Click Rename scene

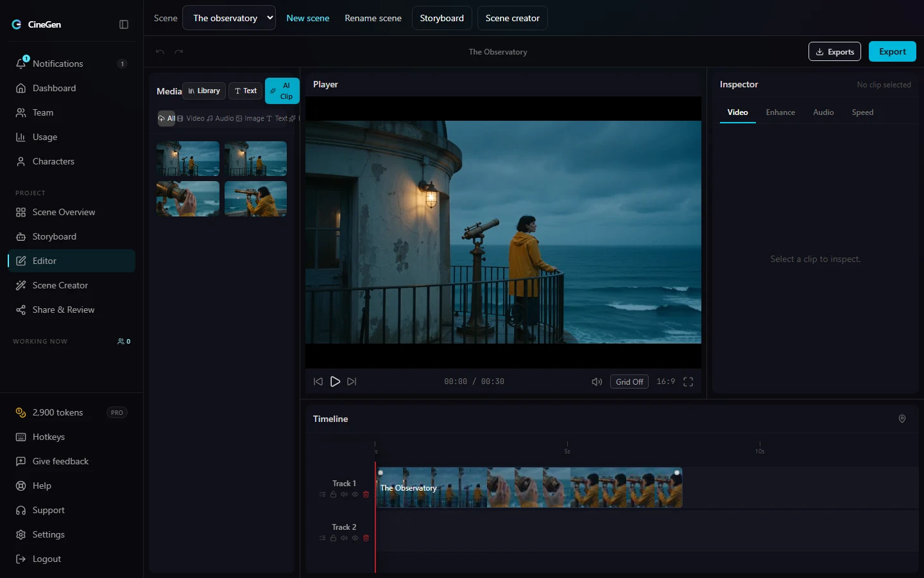(373, 18)
